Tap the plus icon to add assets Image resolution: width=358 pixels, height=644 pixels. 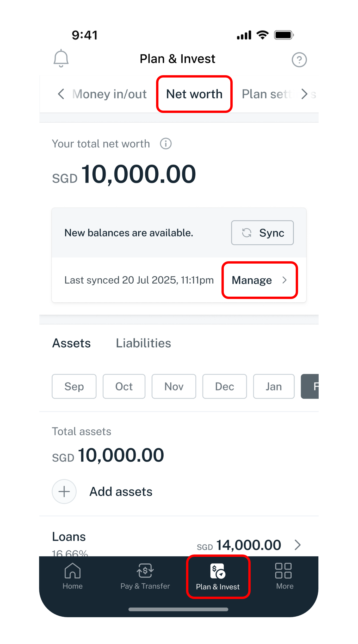click(64, 492)
